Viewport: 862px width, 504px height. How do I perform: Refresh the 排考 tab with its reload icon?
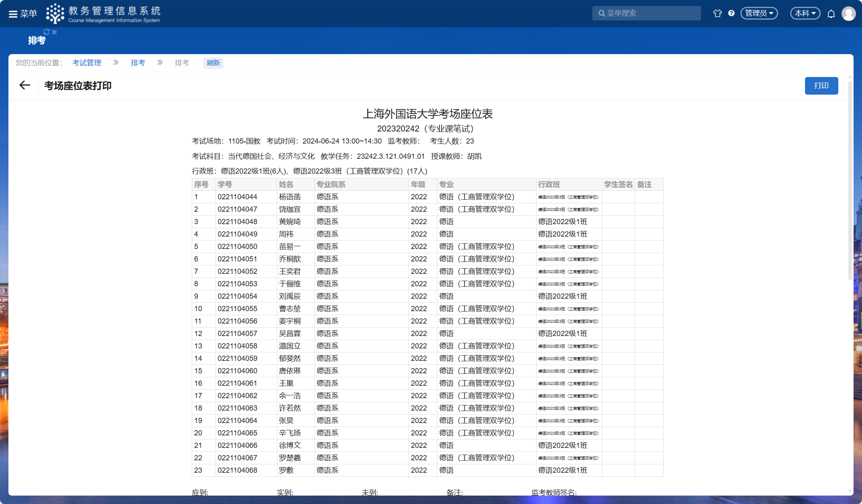[47, 32]
